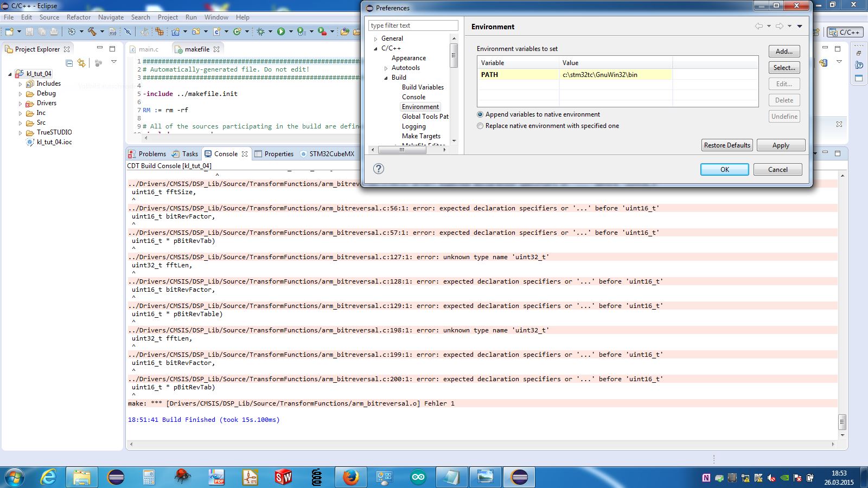Select Build Variables in the preferences tree
The height and width of the screenshot is (488, 868).
pos(423,87)
